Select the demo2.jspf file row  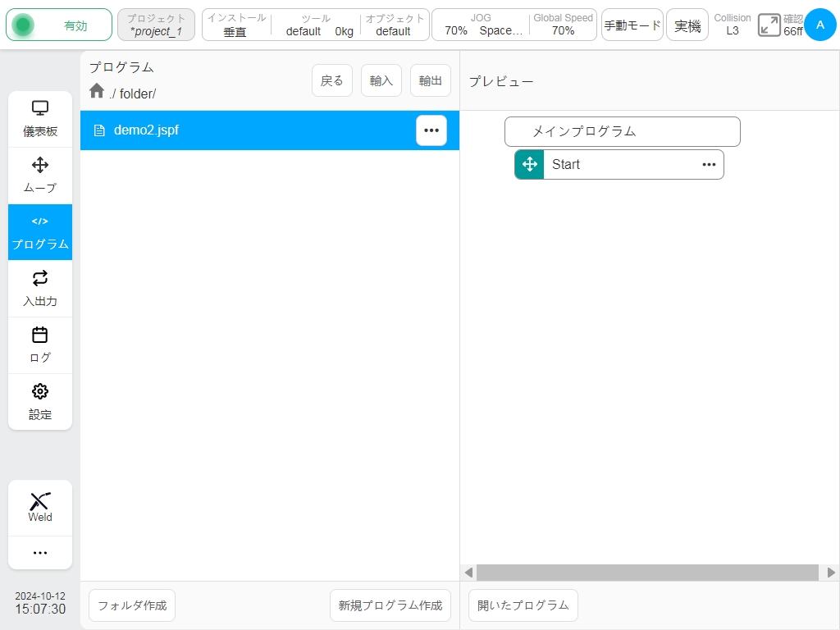269,130
